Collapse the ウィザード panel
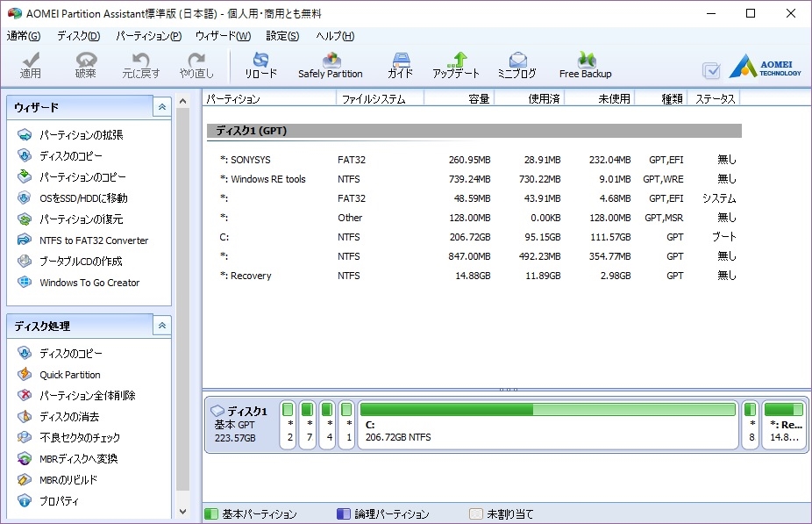812x524 pixels. [162, 107]
